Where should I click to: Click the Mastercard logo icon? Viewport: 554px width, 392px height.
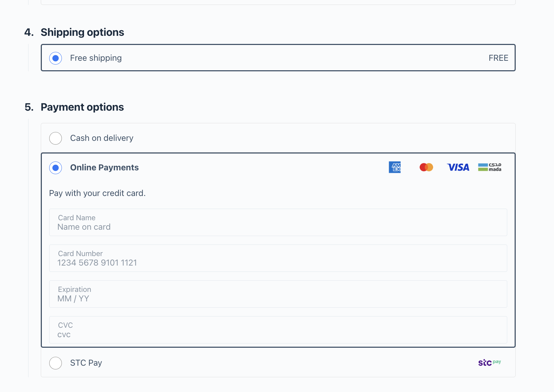pos(426,167)
